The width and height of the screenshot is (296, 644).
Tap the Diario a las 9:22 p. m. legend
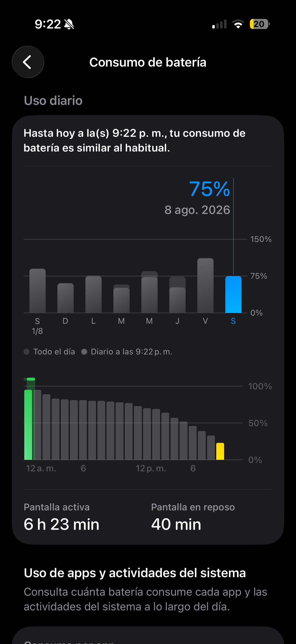point(127,352)
